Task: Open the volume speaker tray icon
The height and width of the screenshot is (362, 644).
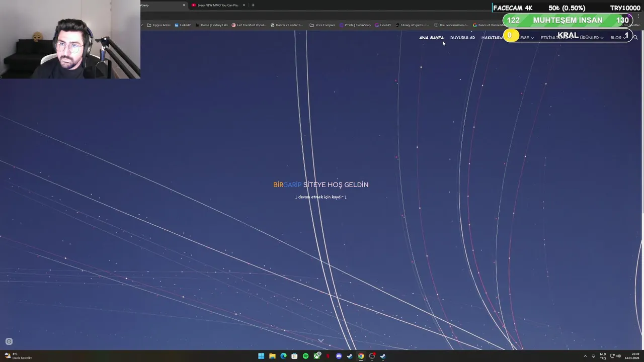Action: coord(618,356)
